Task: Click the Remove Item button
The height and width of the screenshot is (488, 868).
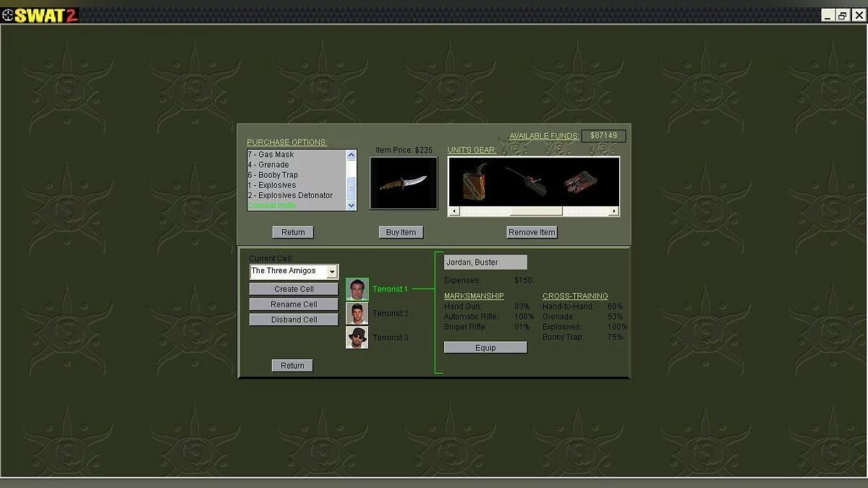Action: pos(532,232)
